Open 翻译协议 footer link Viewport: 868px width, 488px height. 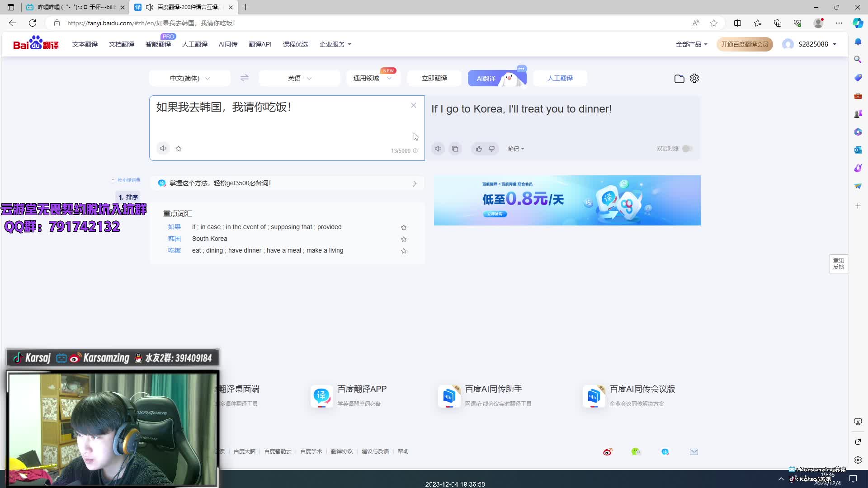tap(342, 451)
